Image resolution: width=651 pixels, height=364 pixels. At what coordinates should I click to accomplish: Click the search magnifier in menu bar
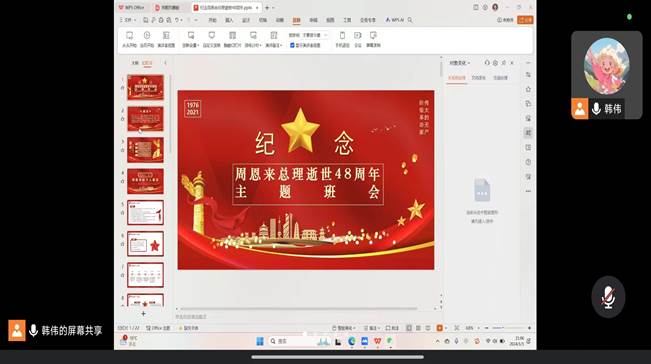[x=410, y=20]
